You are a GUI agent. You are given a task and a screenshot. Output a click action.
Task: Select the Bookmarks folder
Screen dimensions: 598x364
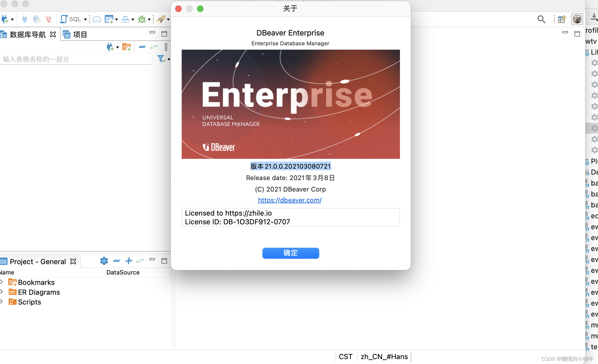(x=32, y=282)
